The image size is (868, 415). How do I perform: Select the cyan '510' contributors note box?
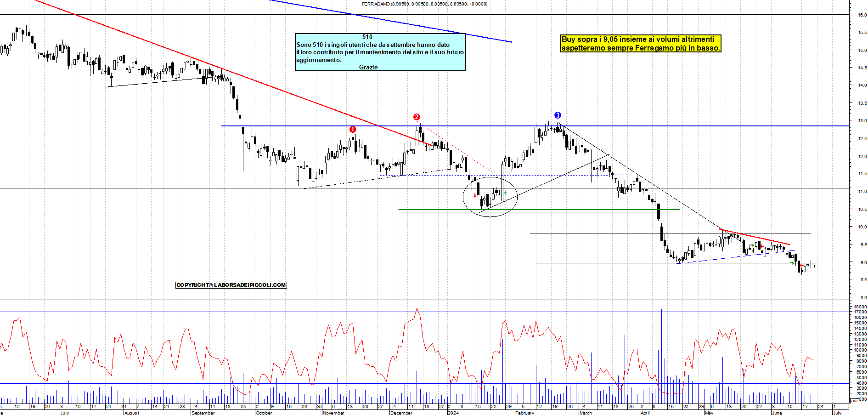coord(380,52)
